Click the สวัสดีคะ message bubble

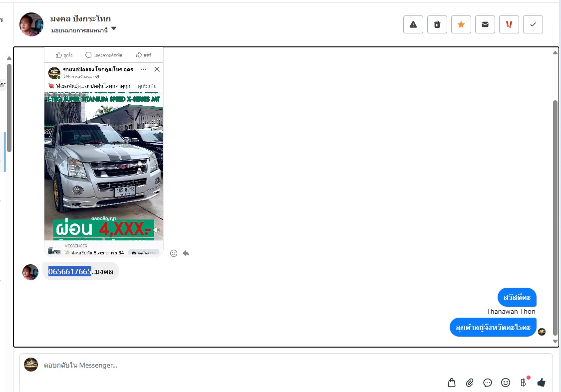pos(517,297)
